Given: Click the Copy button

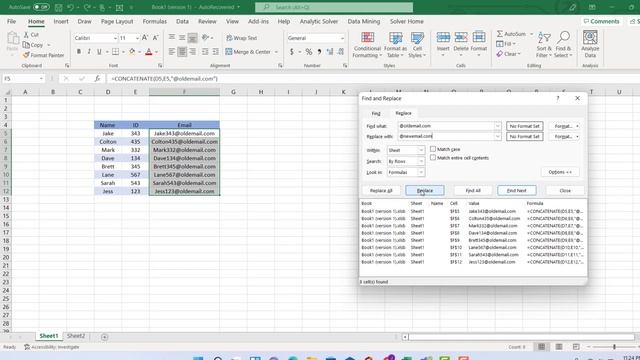Looking at the screenshot, I should pos(33,45).
